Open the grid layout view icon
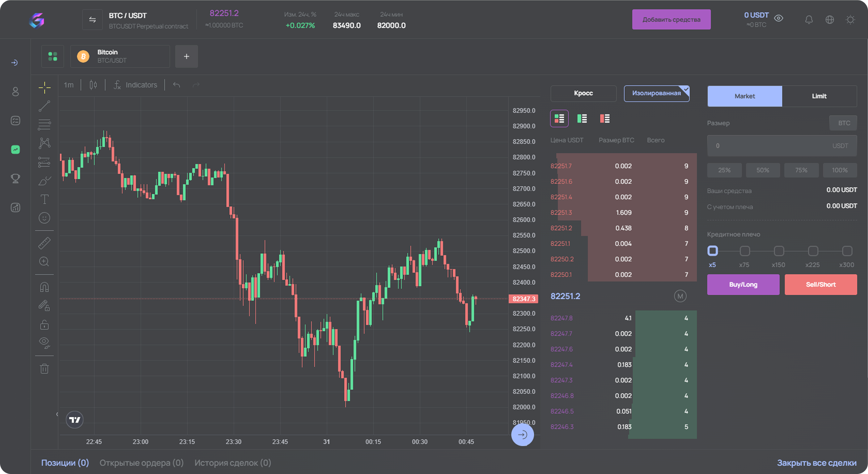This screenshot has height=474, width=868. [x=53, y=56]
